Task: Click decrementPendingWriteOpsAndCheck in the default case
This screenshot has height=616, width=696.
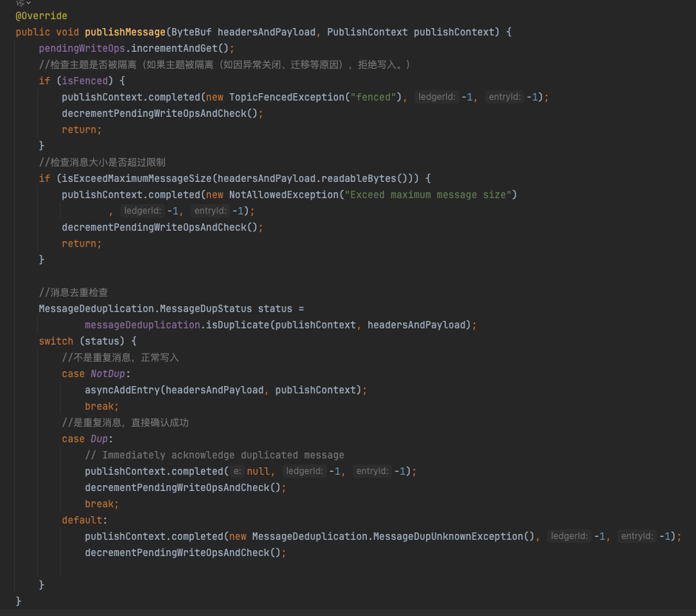Action: click(x=183, y=553)
